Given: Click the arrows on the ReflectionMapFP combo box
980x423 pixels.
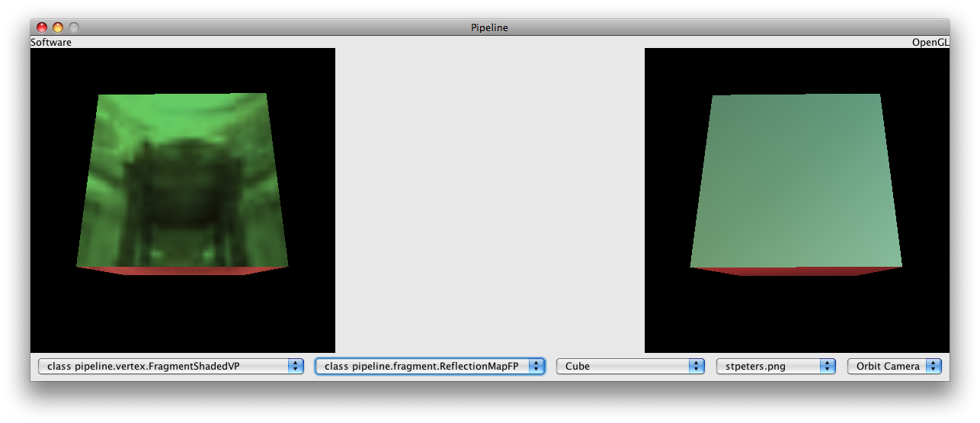Looking at the screenshot, I should click(x=537, y=366).
